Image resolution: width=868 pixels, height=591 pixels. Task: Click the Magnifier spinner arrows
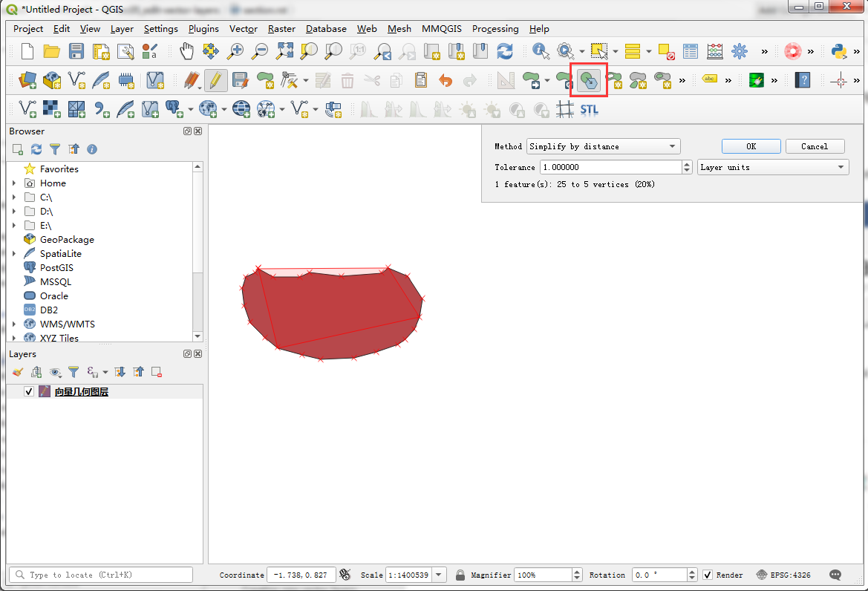[x=577, y=575]
